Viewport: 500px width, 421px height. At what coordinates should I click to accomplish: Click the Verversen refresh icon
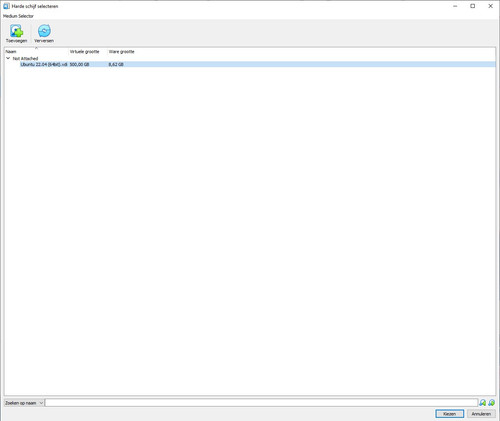pyautogui.click(x=44, y=31)
